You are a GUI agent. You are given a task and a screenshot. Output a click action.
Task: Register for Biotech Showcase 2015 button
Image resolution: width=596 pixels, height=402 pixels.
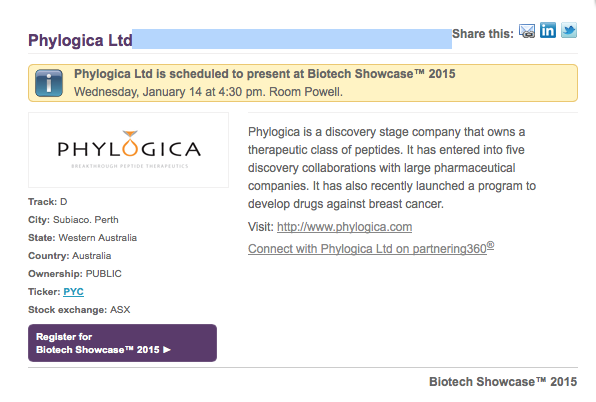[122, 343]
